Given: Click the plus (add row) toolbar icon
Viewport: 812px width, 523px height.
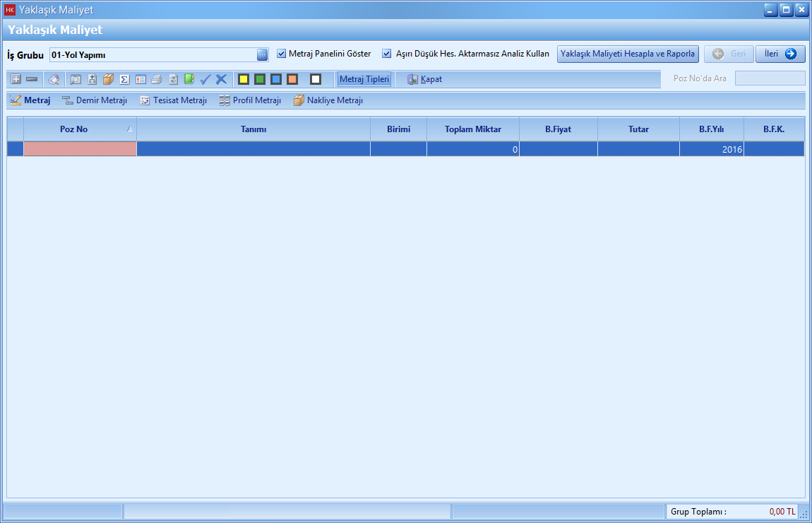Looking at the screenshot, I should (16, 79).
